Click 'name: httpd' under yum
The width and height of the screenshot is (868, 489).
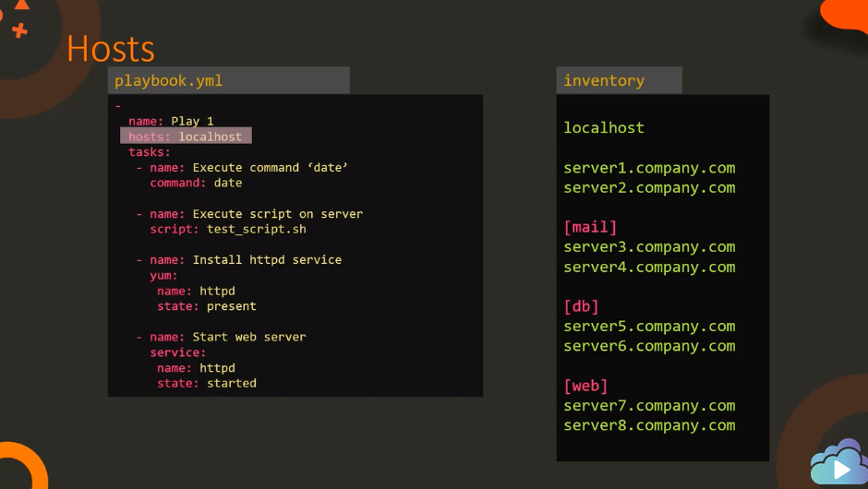[x=196, y=291]
